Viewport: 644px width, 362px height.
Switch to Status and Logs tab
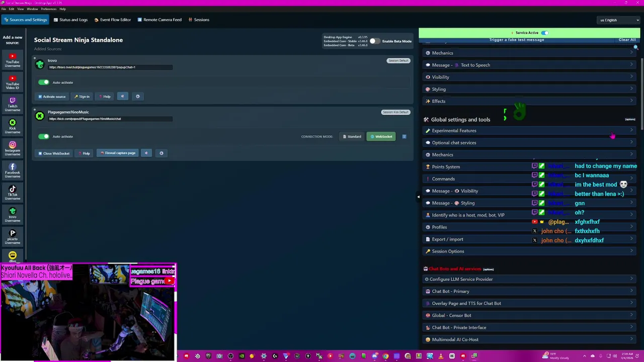coord(70,20)
